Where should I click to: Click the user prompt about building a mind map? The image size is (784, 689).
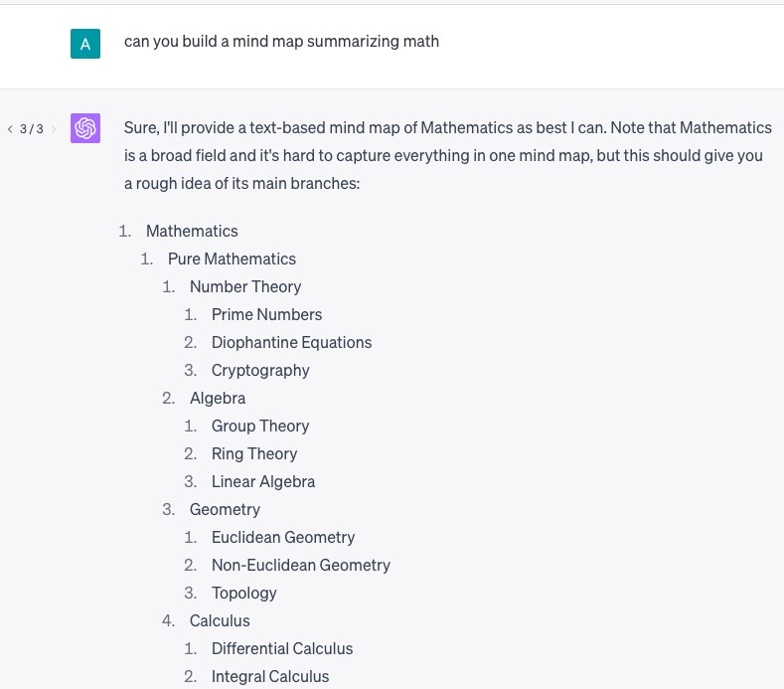pos(281,42)
